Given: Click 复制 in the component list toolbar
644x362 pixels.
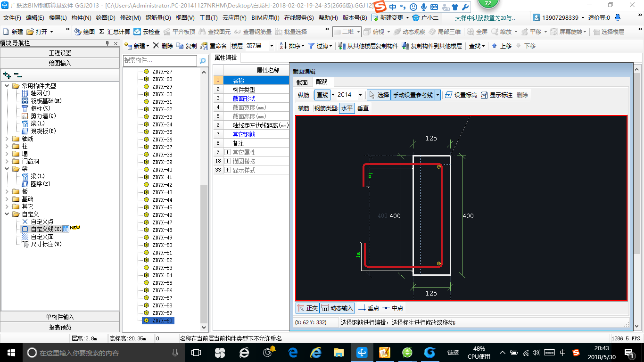Looking at the screenshot, I should point(187,46).
